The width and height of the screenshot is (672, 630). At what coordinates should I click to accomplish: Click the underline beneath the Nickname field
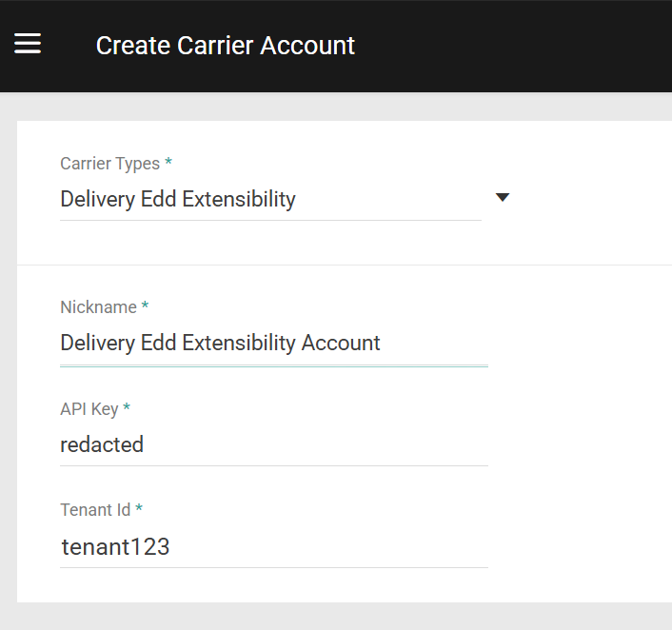[273, 365]
